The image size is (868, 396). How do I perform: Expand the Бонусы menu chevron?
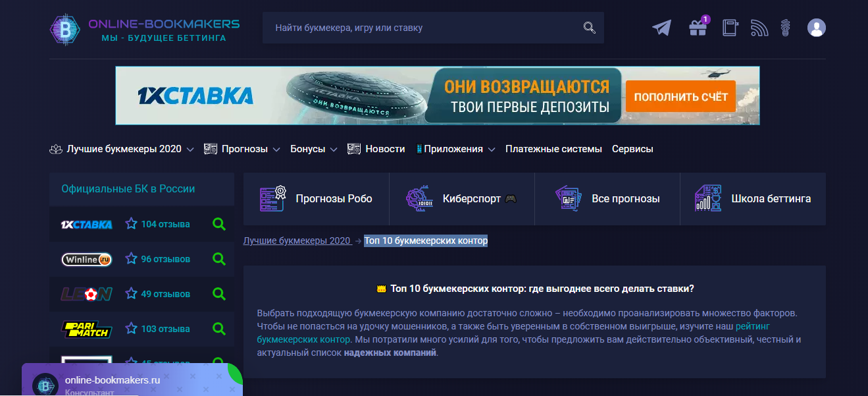(334, 150)
